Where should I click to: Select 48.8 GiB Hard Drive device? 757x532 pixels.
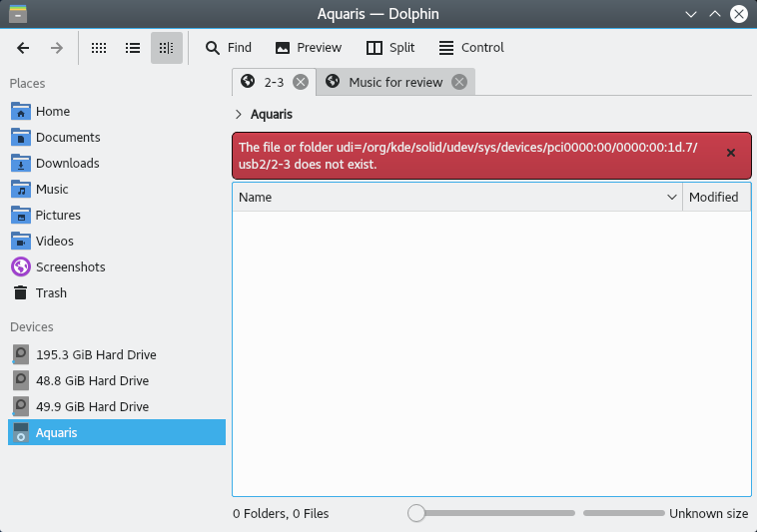click(117, 381)
